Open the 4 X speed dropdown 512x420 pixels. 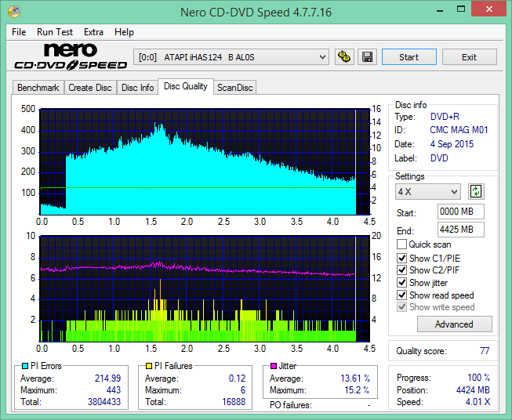(428, 191)
